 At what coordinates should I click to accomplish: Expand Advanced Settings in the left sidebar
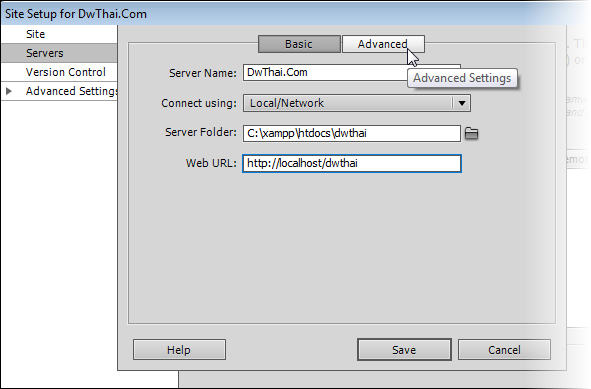coord(9,91)
